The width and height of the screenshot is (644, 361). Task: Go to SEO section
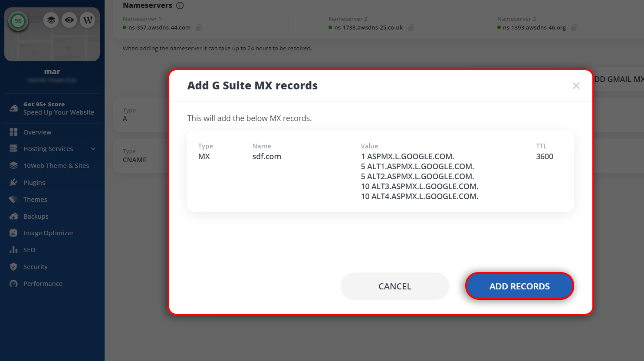pos(30,250)
